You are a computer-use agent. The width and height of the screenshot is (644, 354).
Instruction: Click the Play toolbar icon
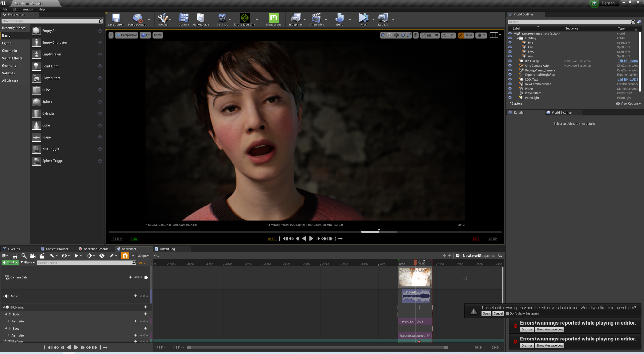pos(364,19)
